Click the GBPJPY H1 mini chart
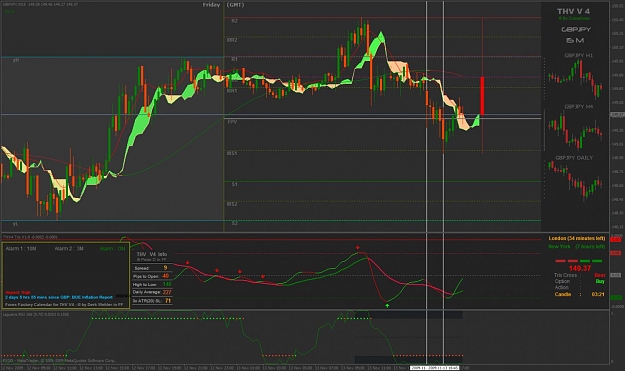The image size is (625, 371). [x=574, y=79]
